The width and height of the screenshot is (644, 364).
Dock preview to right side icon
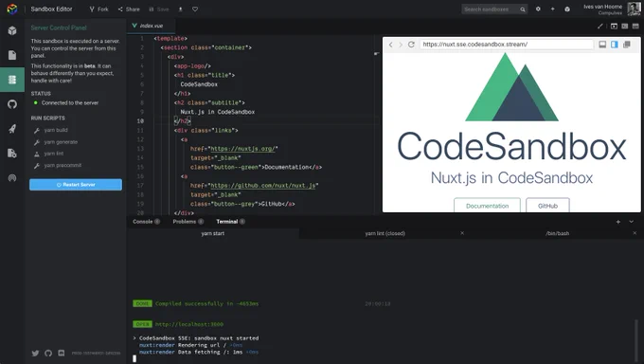click(x=615, y=45)
